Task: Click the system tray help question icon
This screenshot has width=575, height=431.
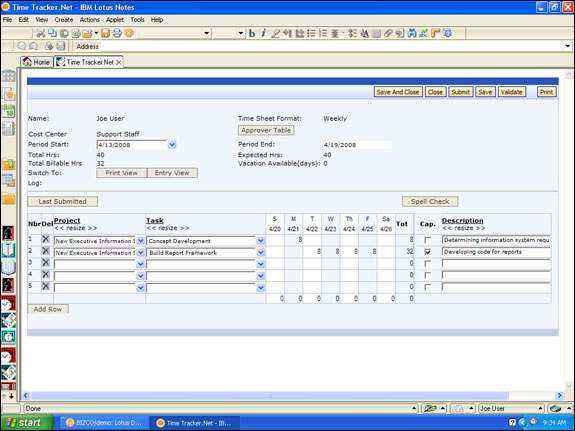Action: click(512, 423)
